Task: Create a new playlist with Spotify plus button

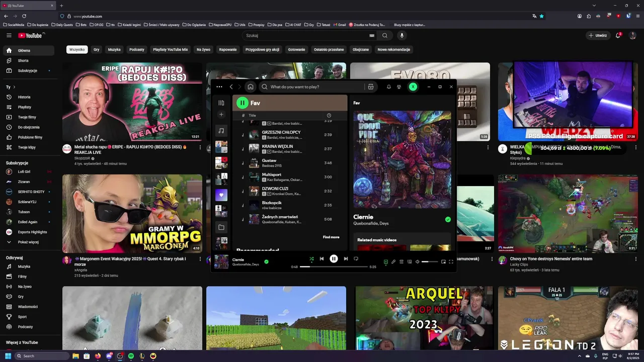Action: [221, 115]
